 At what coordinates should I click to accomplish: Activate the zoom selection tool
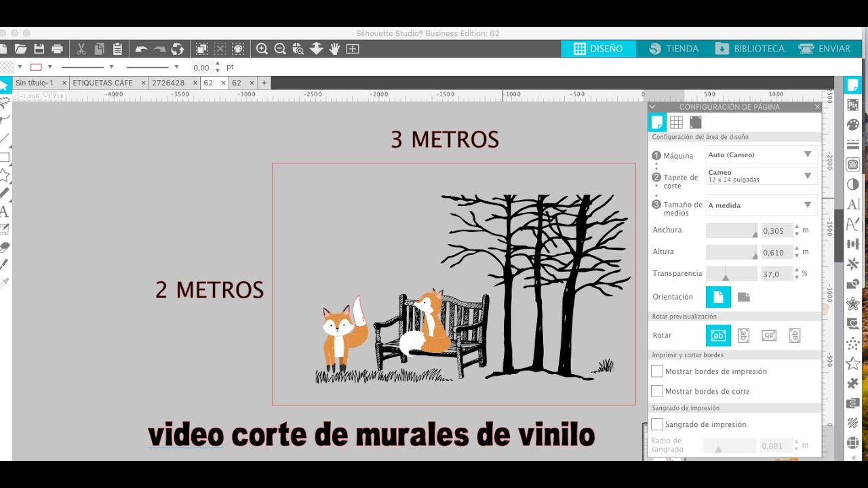click(298, 49)
